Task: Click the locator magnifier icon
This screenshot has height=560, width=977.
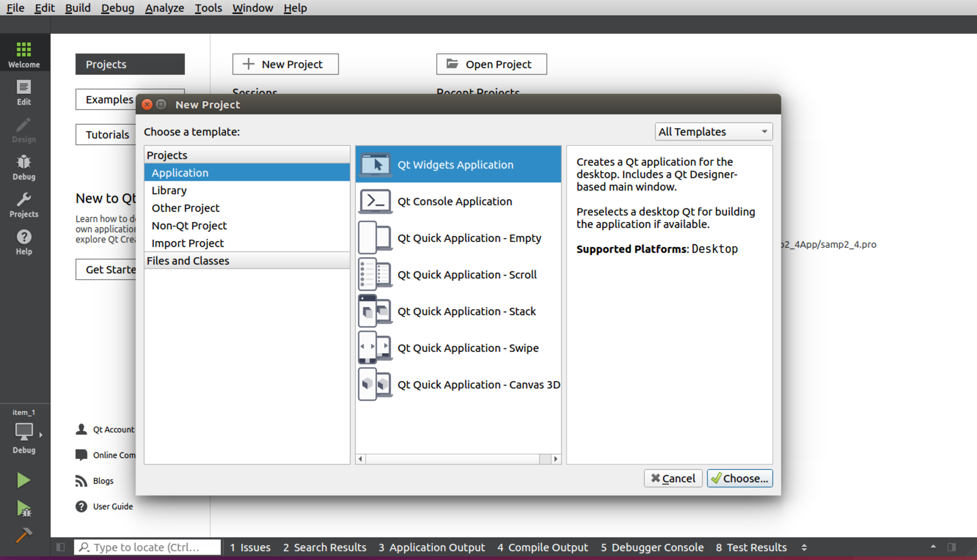Action: [x=84, y=547]
